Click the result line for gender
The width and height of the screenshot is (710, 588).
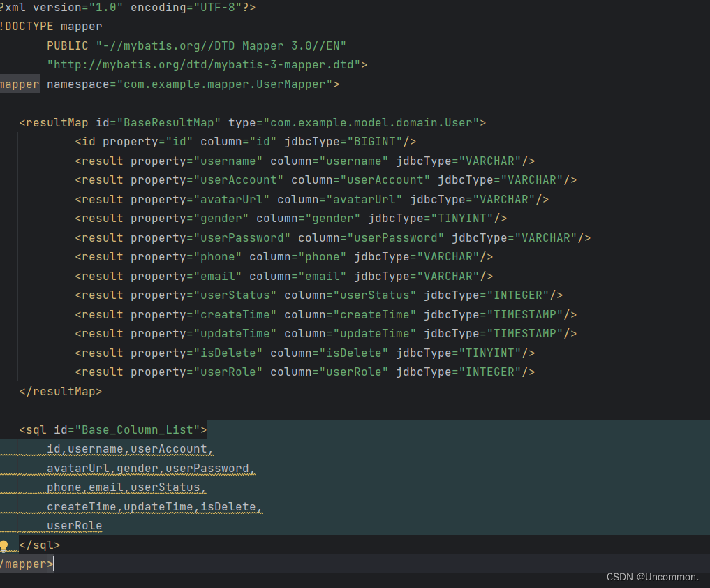[x=290, y=219]
